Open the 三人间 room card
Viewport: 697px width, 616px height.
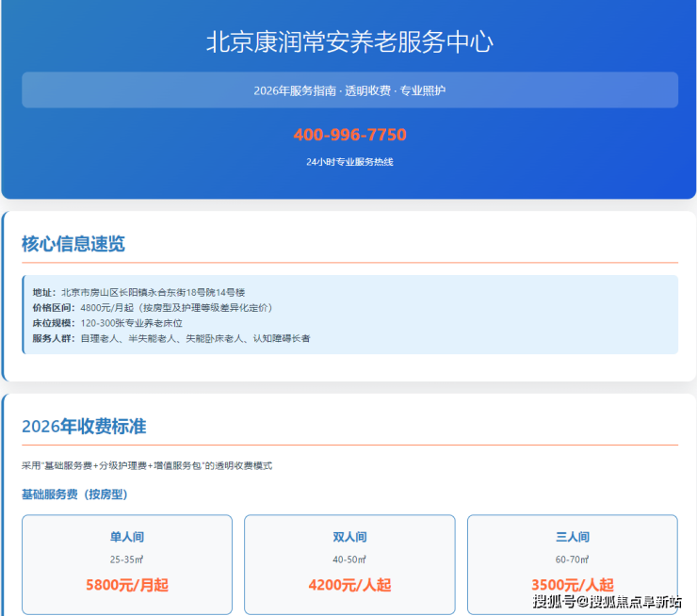point(572,538)
